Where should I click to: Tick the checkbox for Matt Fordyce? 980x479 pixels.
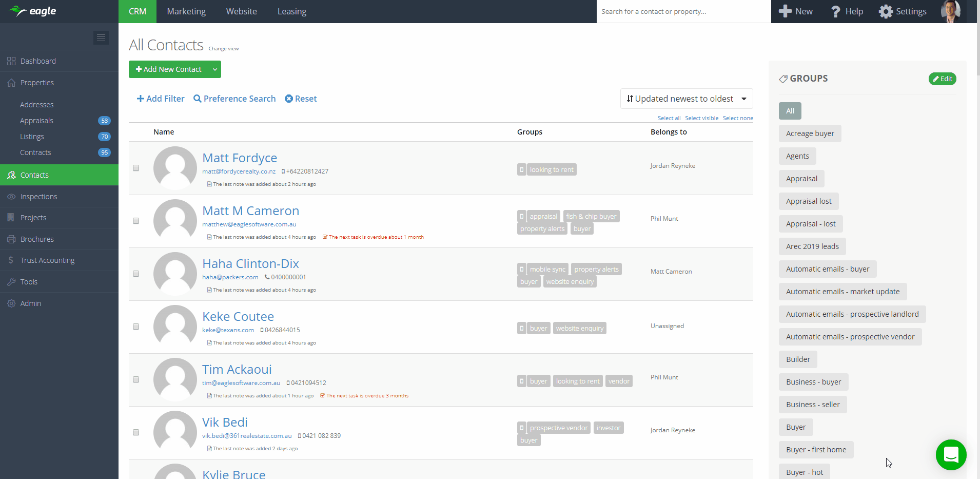pos(136,168)
